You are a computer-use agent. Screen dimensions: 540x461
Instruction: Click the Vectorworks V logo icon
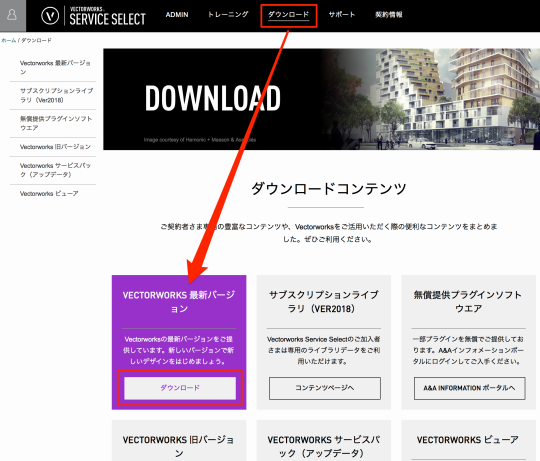pyautogui.click(x=50, y=16)
